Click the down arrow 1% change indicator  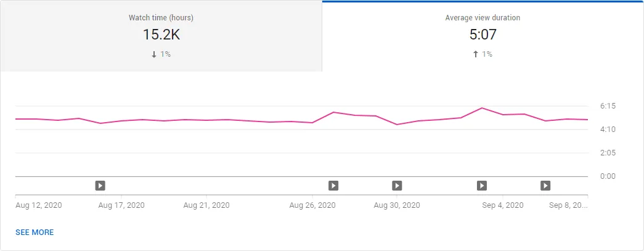point(161,54)
